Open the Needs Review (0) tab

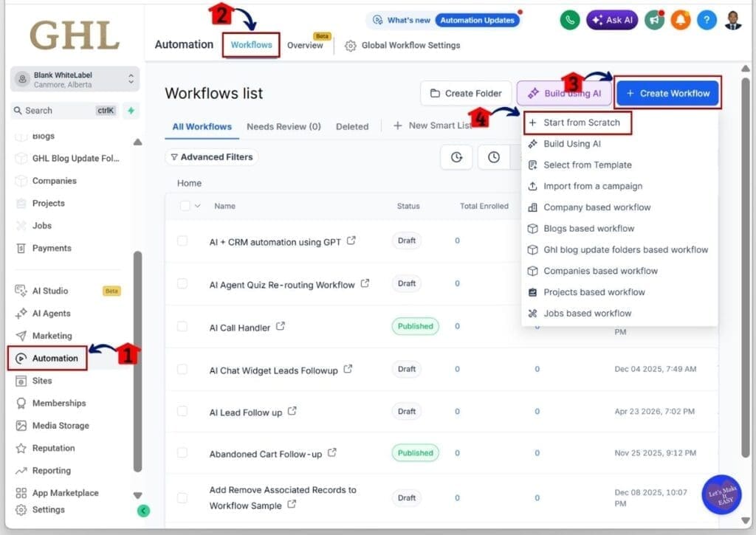coord(283,127)
